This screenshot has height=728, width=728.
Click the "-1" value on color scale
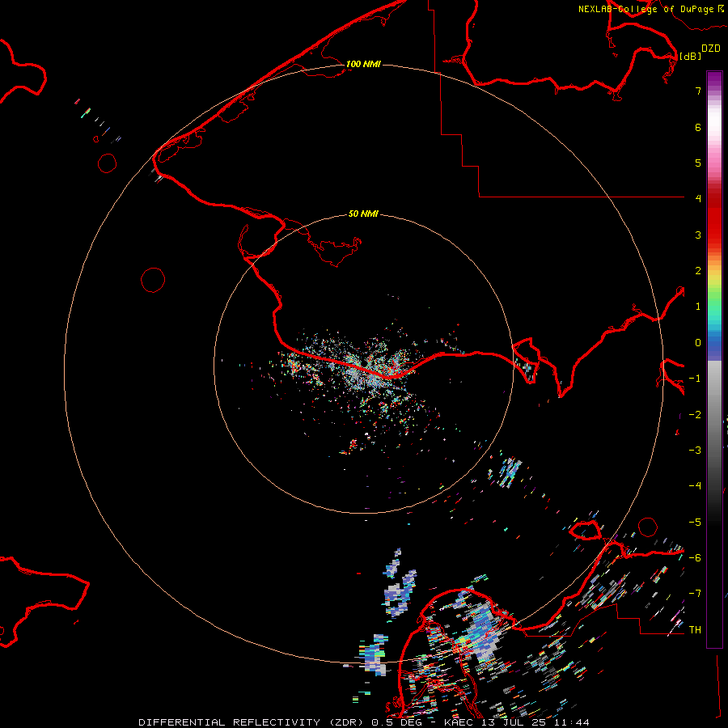tap(695, 379)
